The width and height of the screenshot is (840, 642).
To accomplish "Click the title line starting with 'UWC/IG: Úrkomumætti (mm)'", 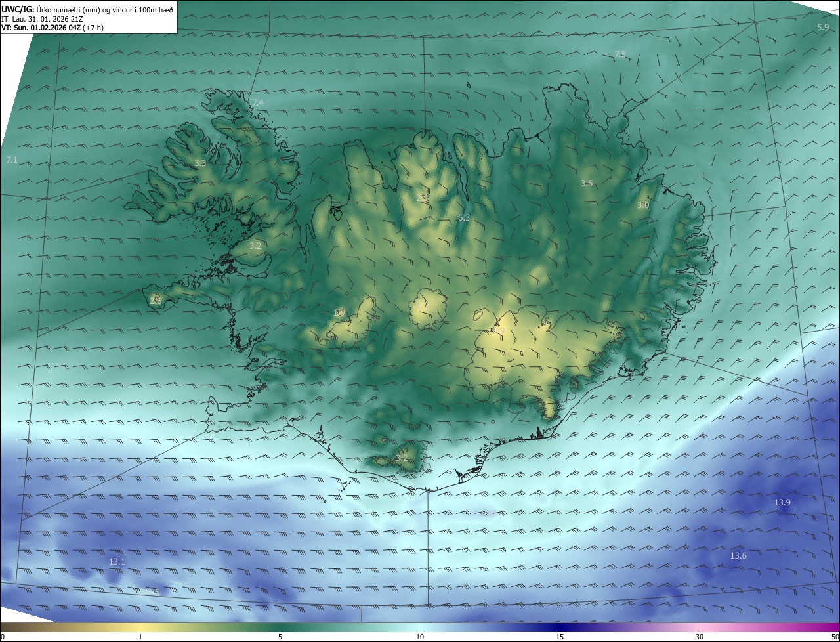I will pos(87,9).
